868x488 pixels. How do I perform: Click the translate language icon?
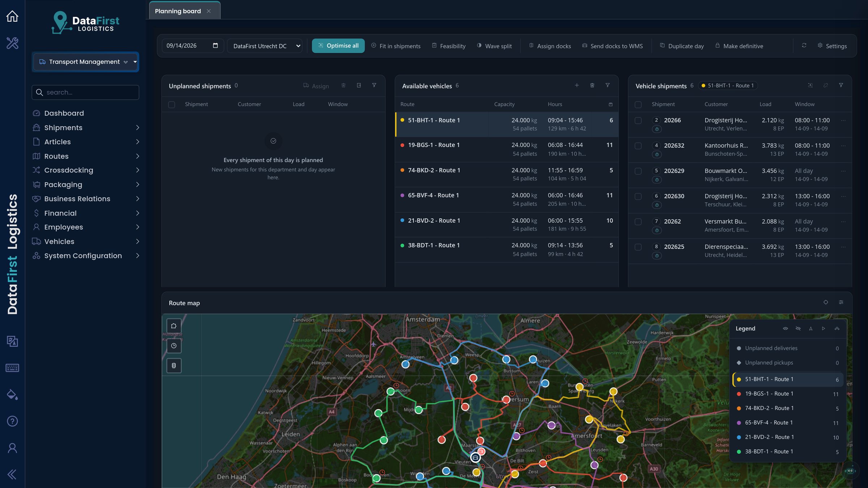(12, 341)
